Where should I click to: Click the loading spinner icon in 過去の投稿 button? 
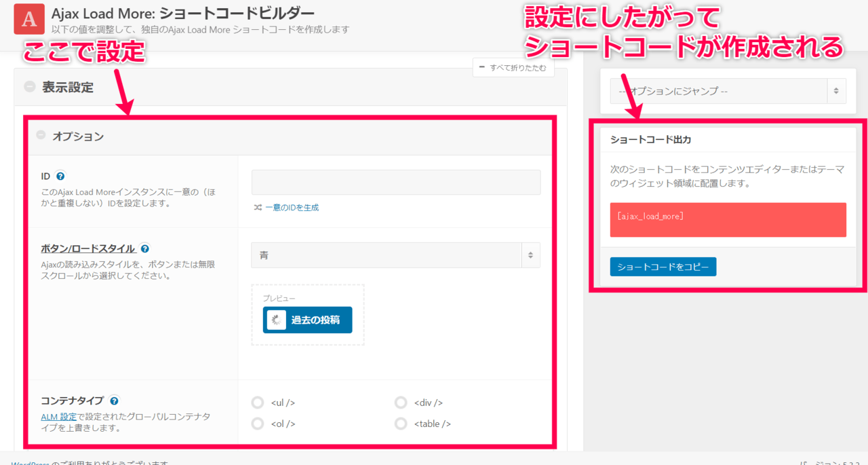click(277, 320)
